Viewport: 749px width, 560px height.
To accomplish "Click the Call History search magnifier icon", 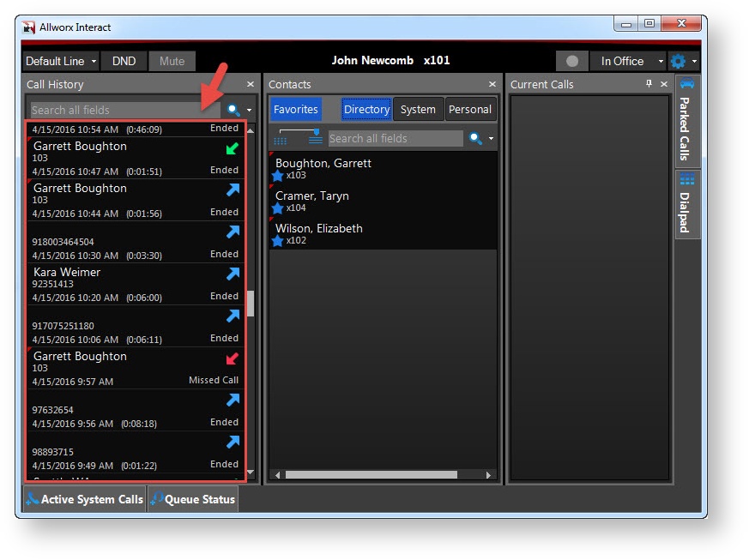I will click(233, 111).
